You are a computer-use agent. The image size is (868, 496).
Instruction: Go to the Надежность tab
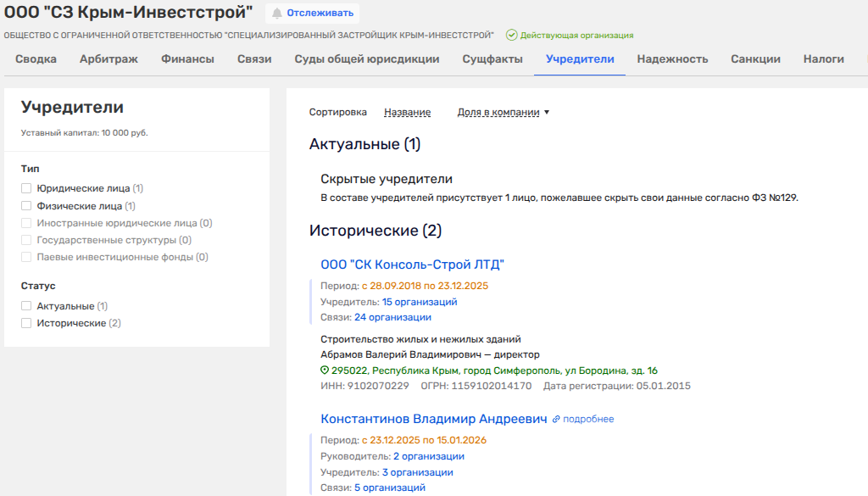pyautogui.click(x=672, y=59)
